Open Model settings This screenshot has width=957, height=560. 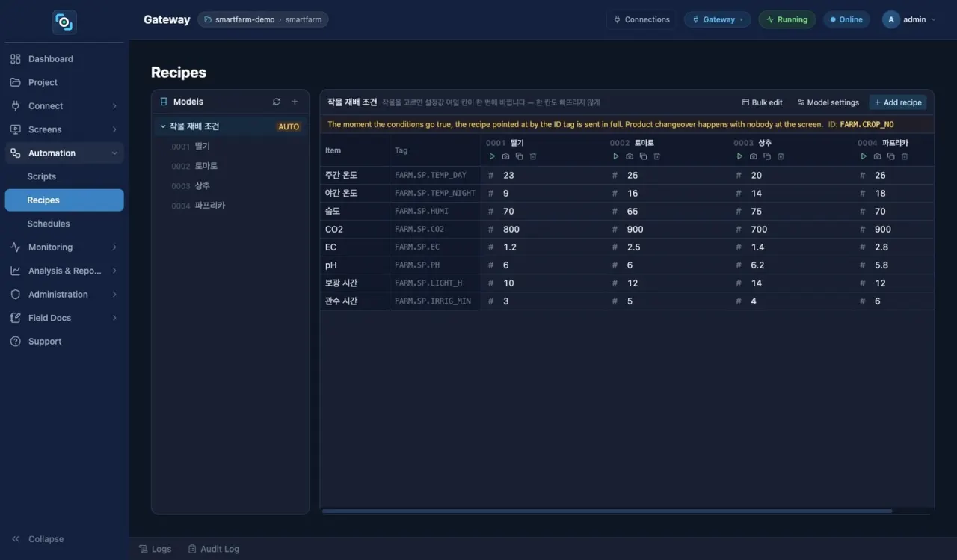828,102
